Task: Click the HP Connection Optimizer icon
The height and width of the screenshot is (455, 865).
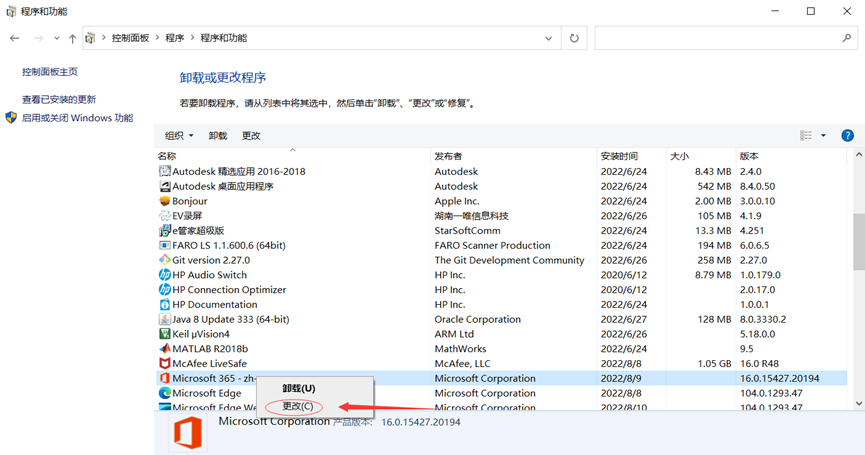Action: pos(164,290)
